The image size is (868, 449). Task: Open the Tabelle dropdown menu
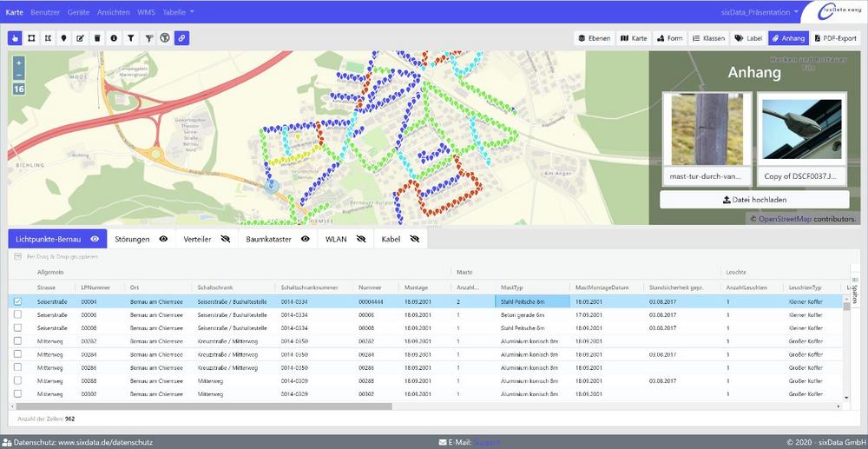click(179, 12)
